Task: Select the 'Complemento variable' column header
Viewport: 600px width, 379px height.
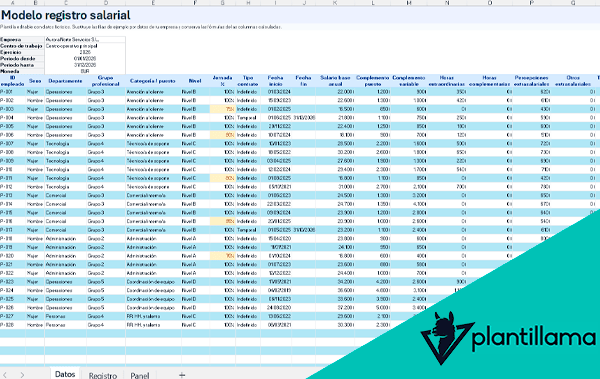Action: pos(409,81)
